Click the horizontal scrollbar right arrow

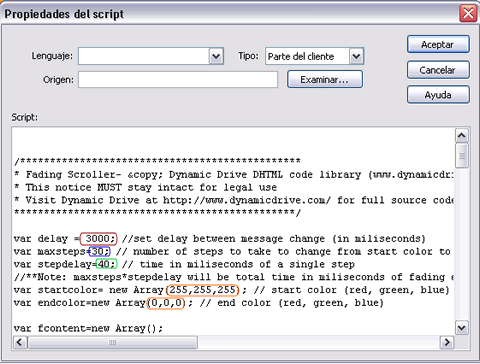tap(447, 342)
